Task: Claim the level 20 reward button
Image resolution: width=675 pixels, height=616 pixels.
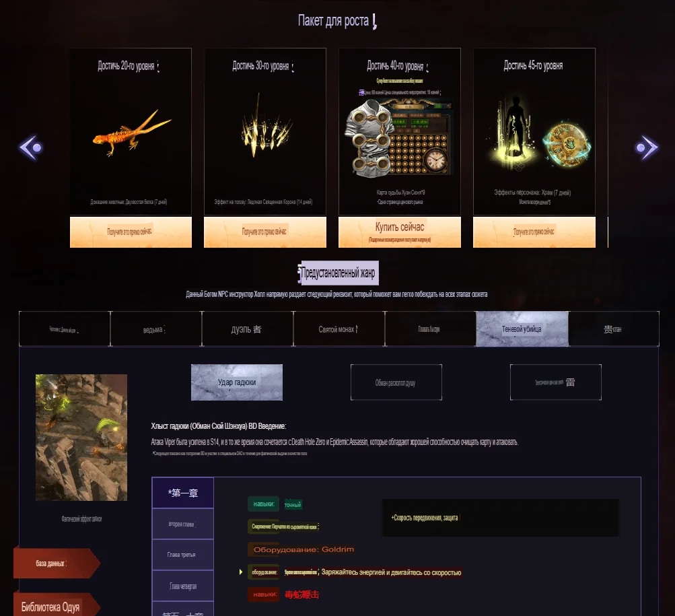Action: click(131, 232)
